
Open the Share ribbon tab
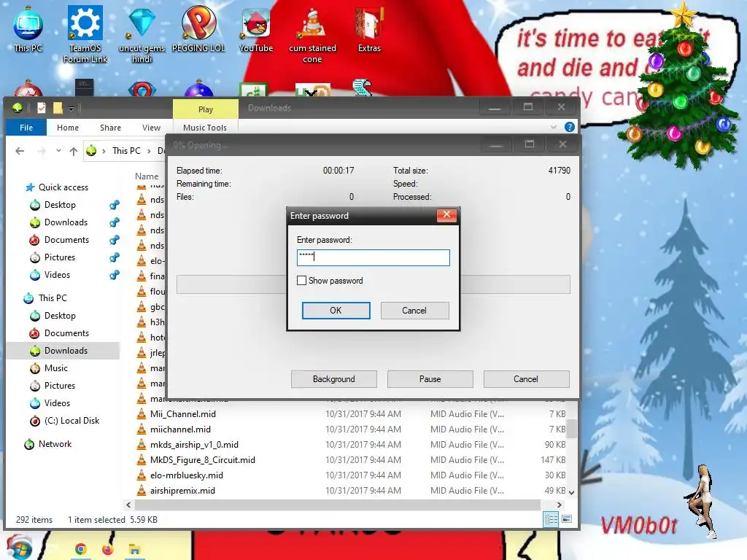pyautogui.click(x=111, y=128)
